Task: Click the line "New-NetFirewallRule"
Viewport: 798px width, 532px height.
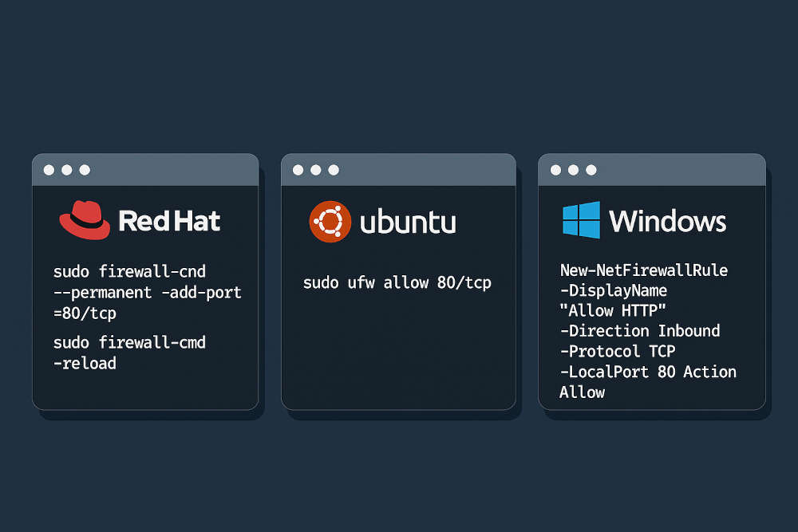Action: point(644,270)
